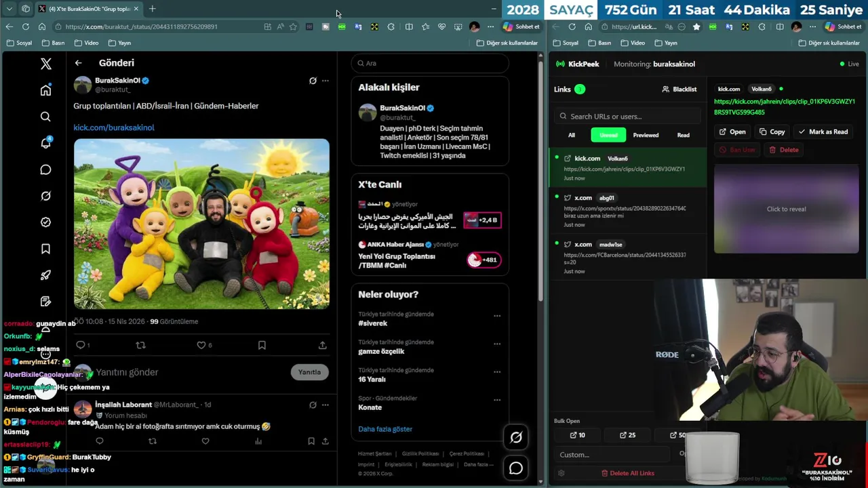Open Sosyal bookmarks folder in left browser
Viewport: 868px width, 488px height.
tap(20, 43)
